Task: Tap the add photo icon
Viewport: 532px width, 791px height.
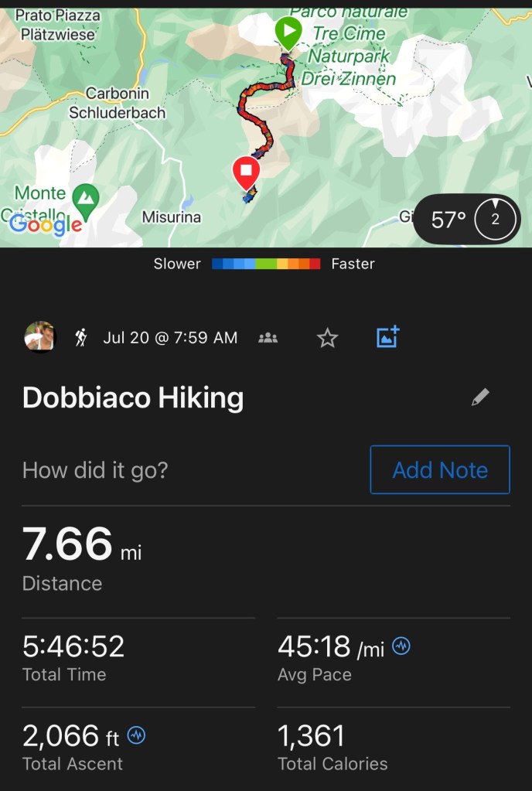Action: point(387,337)
